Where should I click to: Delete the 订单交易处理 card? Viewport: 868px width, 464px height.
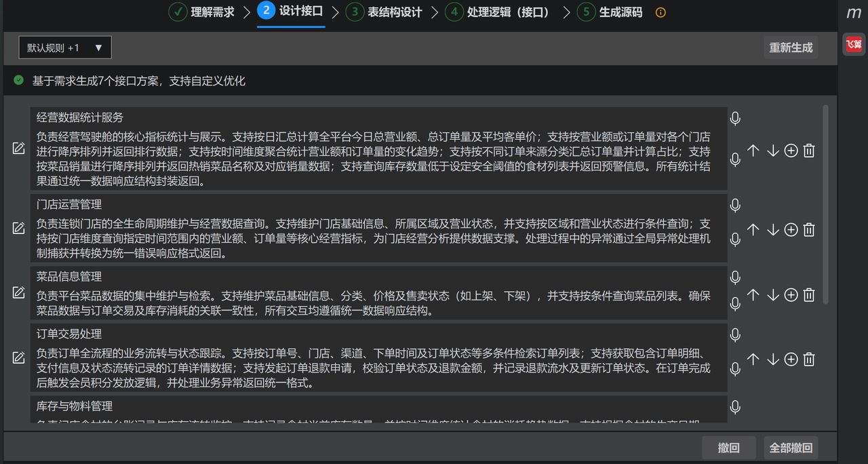pyautogui.click(x=809, y=359)
